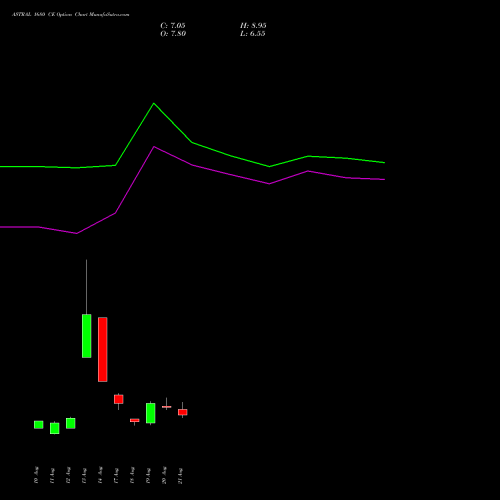Click the tall green candle above 13 Aug

(87, 336)
